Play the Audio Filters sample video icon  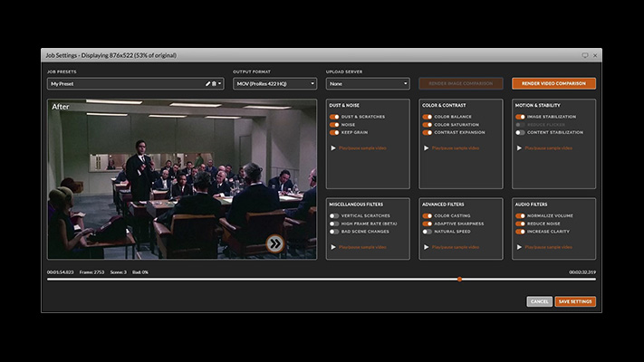click(519, 247)
